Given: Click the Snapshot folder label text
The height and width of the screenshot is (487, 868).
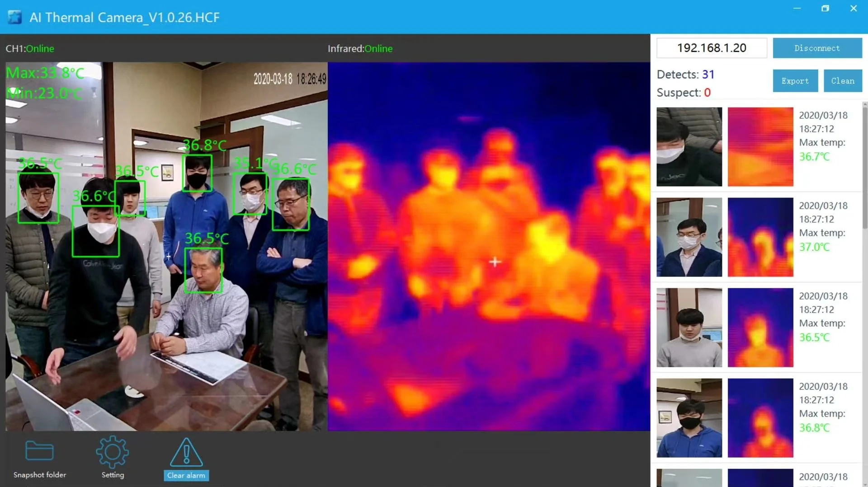Looking at the screenshot, I should [40, 475].
